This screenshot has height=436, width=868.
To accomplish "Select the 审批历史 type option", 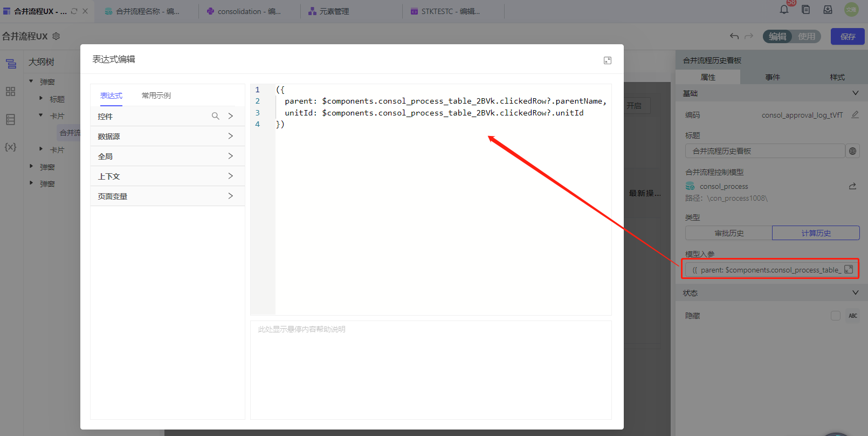I will (729, 233).
